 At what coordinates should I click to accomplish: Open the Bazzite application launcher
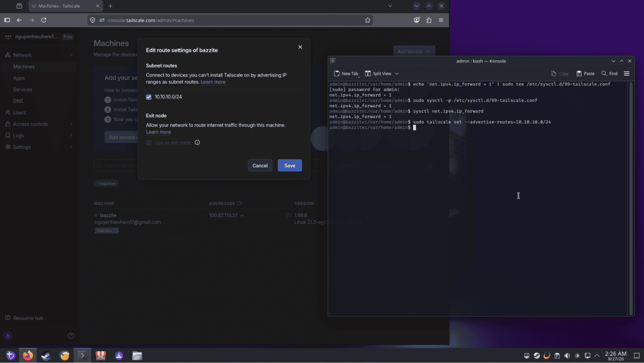[x=10, y=356]
